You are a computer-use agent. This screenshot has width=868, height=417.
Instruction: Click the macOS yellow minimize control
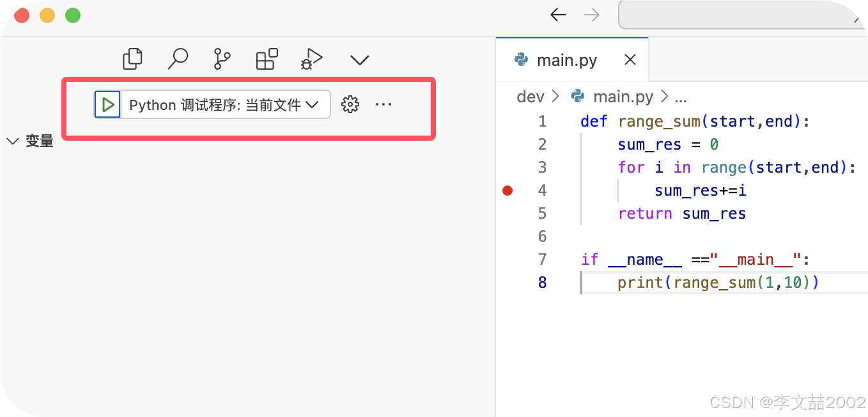pyautogui.click(x=47, y=14)
